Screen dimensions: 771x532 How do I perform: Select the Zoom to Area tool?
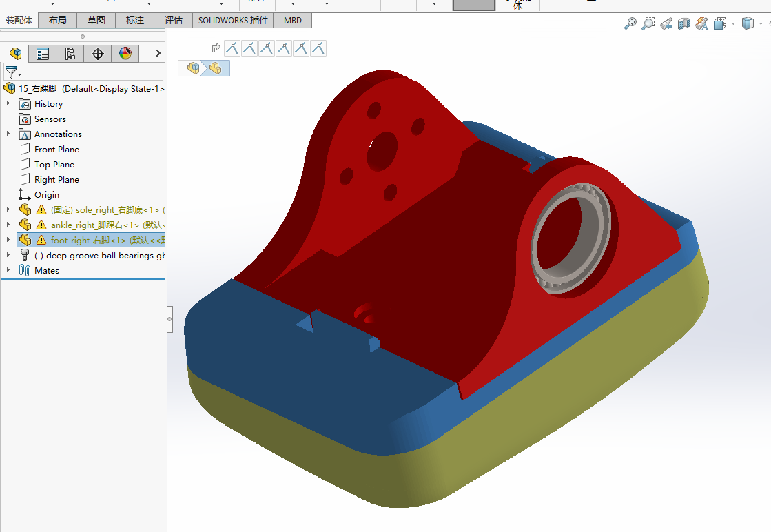[648, 23]
